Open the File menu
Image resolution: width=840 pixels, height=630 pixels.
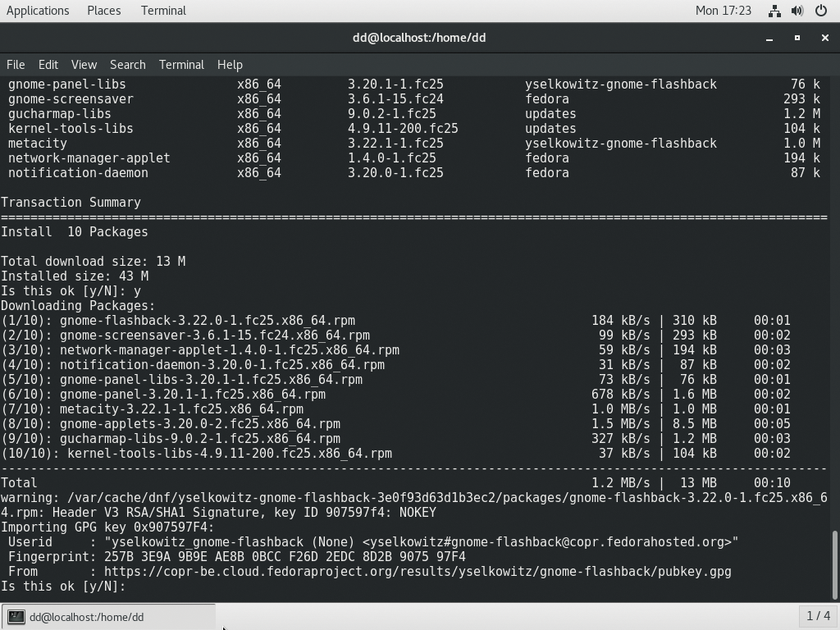(x=16, y=65)
